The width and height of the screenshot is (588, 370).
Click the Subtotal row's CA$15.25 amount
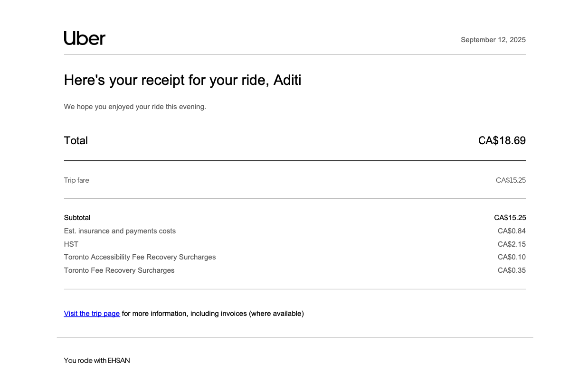tap(510, 218)
